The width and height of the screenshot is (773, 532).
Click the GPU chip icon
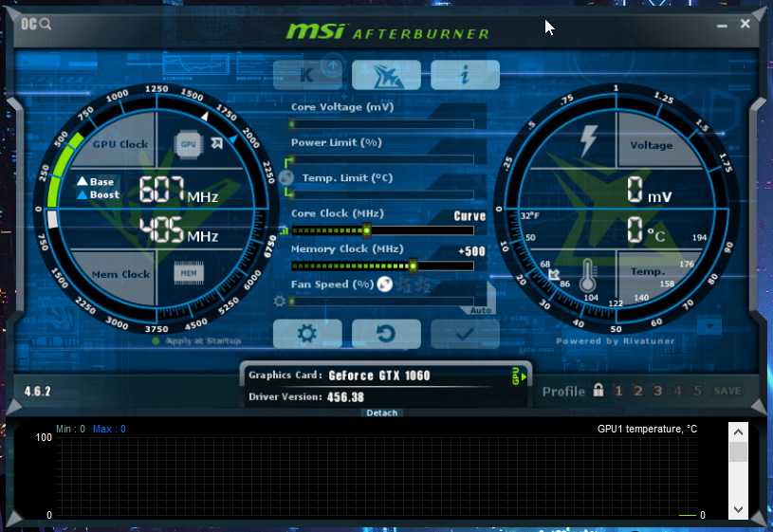pos(189,144)
